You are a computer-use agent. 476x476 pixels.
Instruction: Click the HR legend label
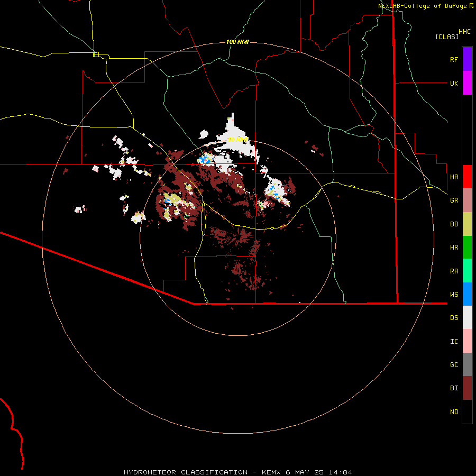pyautogui.click(x=454, y=248)
